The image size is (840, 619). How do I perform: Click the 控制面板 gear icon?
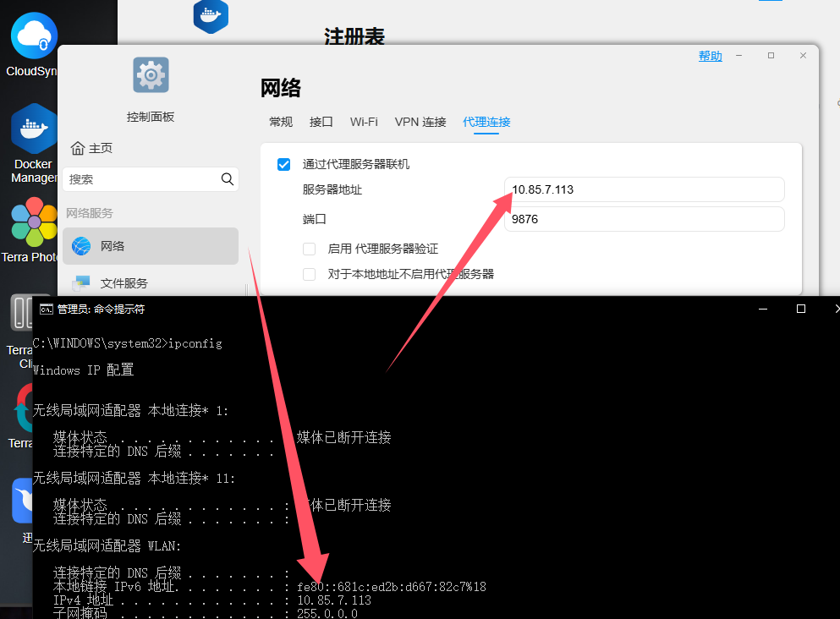point(151,75)
